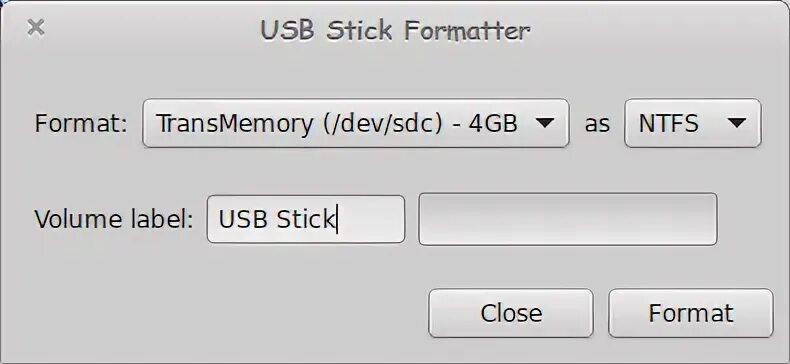Click the "as" label between dropdowns
The height and width of the screenshot is (364, 790).
(x=597, y=125)
